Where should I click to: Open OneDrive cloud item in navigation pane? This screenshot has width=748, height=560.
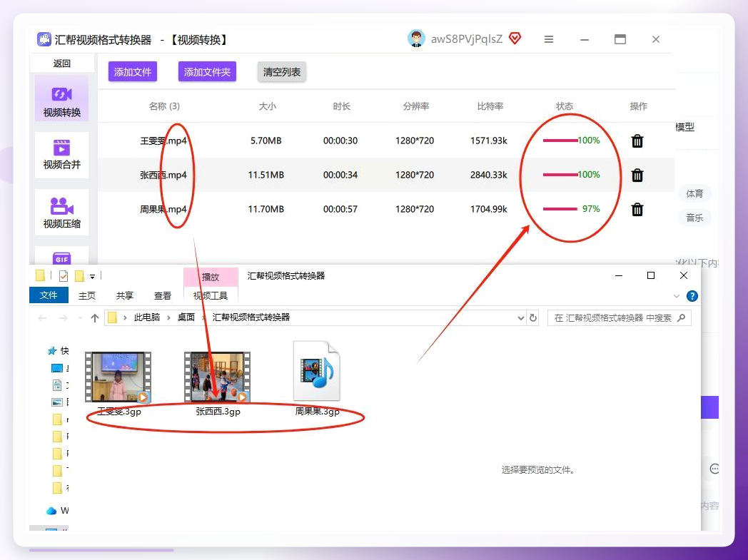(x=51, y=511)
